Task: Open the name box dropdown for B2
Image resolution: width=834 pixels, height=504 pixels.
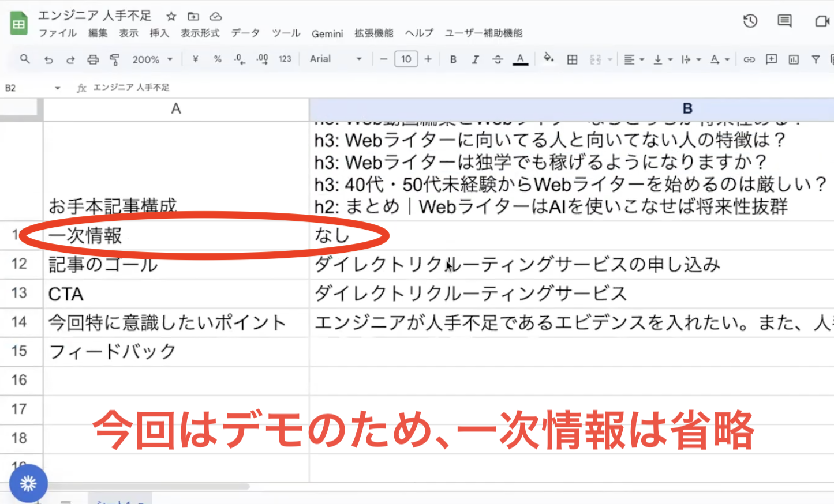Action: (x=57, y=88)
